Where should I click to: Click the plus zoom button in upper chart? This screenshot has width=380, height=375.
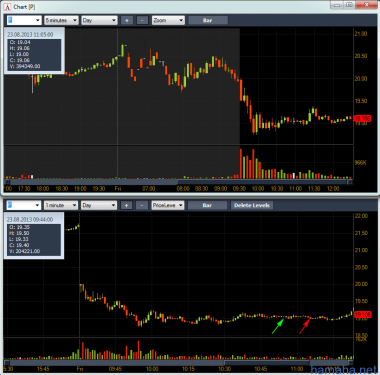(127, 20)
